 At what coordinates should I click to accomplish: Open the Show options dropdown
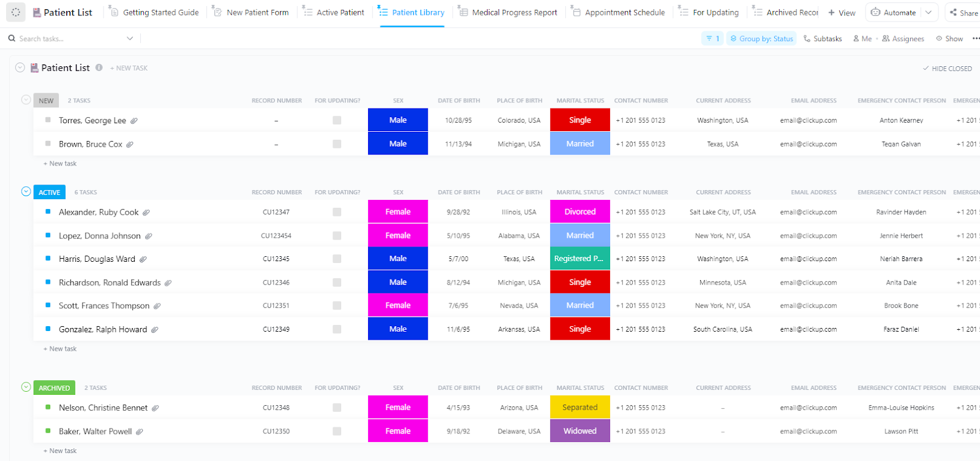pos(949,39)
